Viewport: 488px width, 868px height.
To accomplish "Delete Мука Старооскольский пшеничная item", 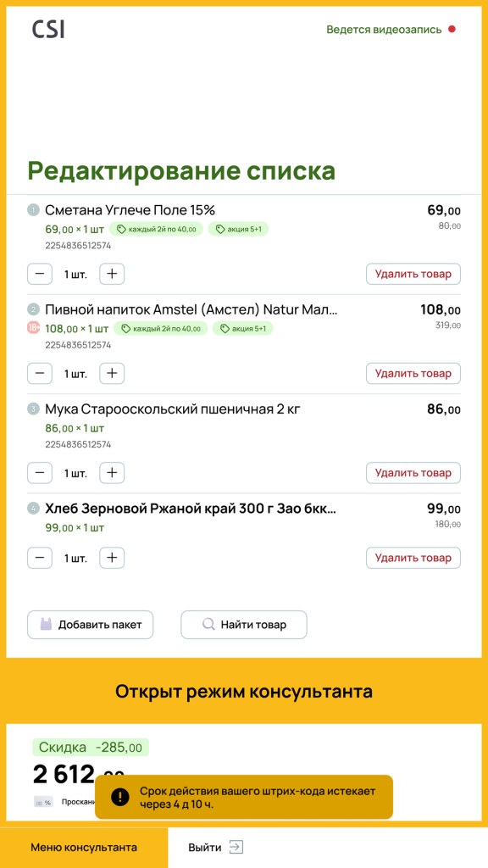I will tap(413, 473).
